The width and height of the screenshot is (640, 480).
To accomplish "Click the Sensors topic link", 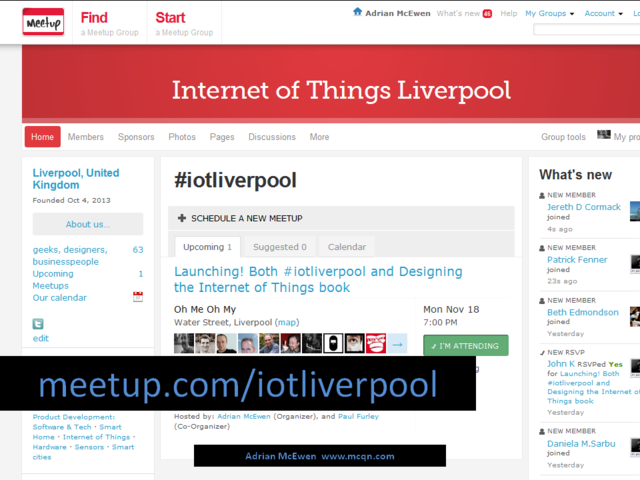I will point(89,447).
